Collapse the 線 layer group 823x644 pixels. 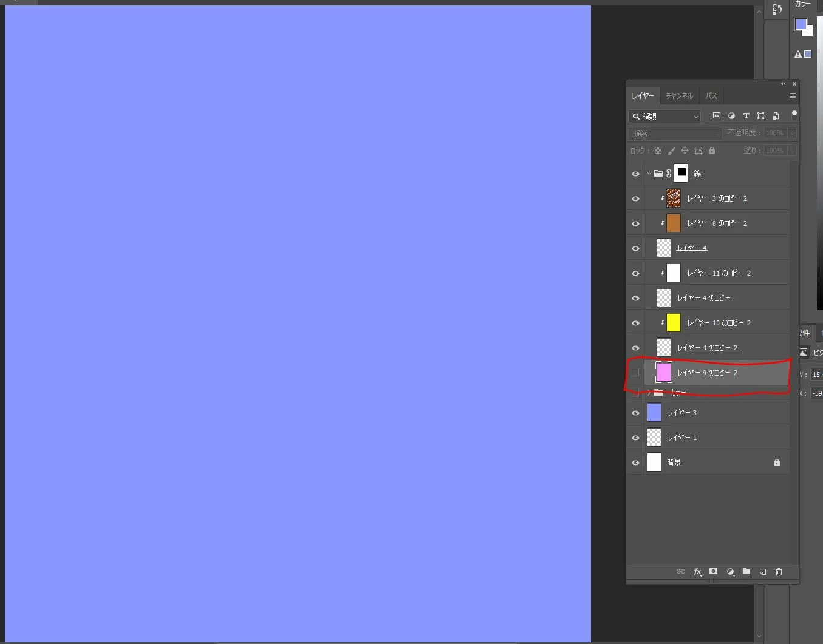pyautogui.click(x=649, y=174)
